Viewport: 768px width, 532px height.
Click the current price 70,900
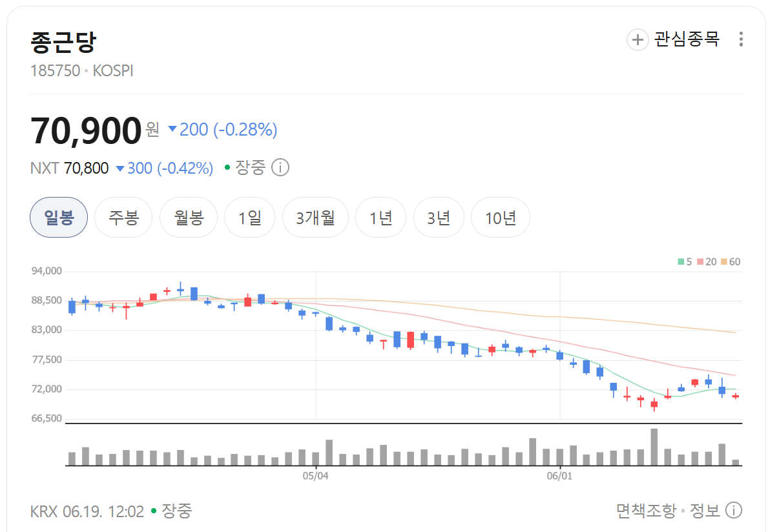tap(86, 130)
